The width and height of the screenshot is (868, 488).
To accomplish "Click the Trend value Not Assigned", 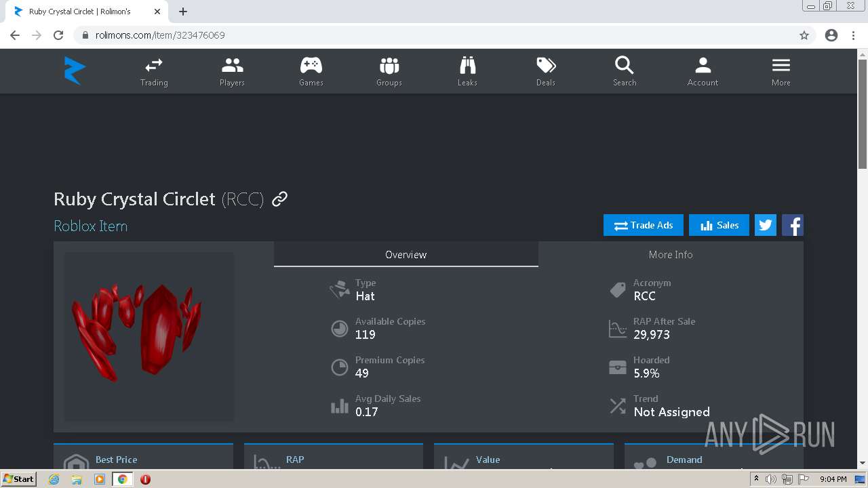I will click(x=672, y=412).
